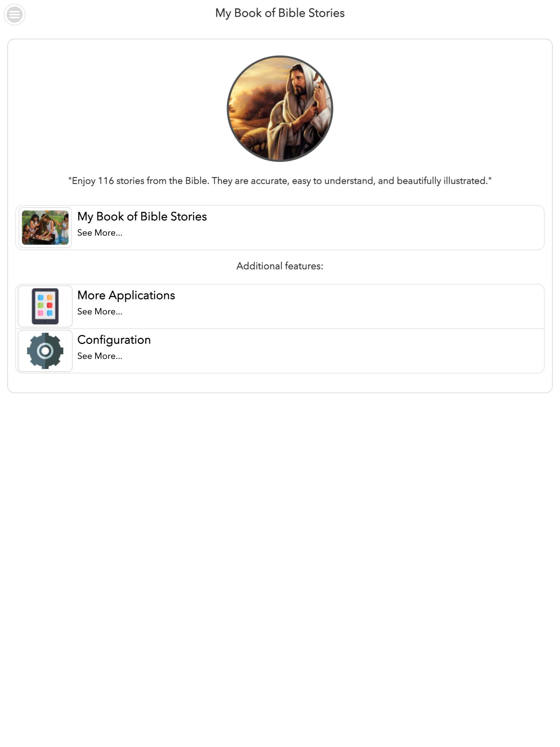Viewport: 560px width, 747px height.
Task: Select the Configuration list row
Action: coord(280,351)
